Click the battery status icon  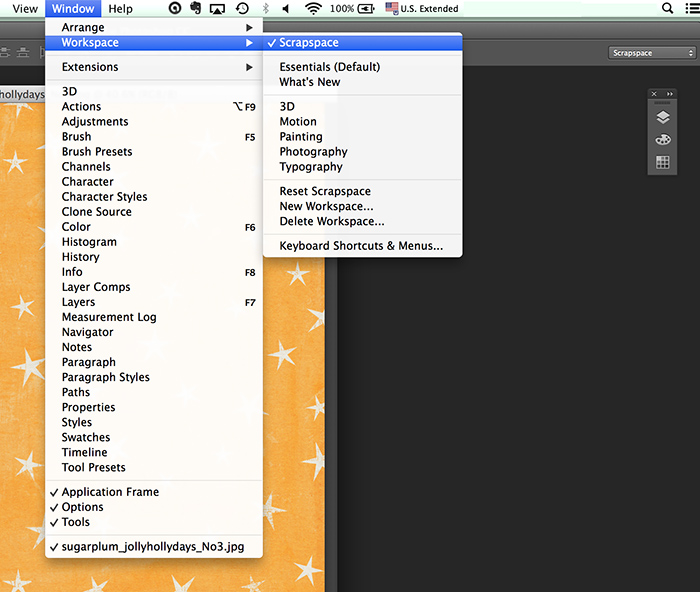coord(366,8)
